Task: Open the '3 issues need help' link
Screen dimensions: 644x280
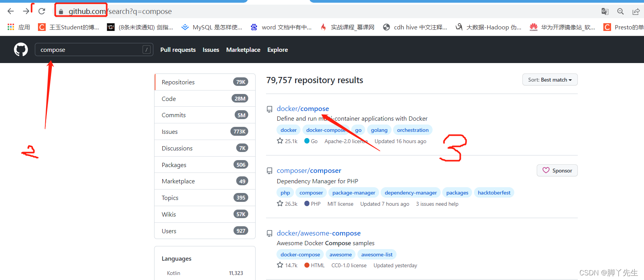Action: [x=437, y=204]
